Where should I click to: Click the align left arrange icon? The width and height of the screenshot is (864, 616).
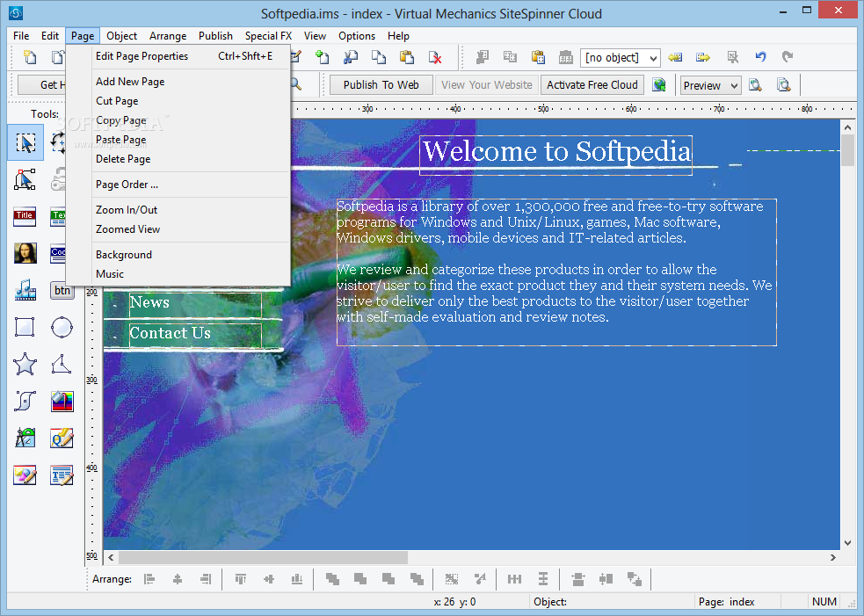pos(149,579)
